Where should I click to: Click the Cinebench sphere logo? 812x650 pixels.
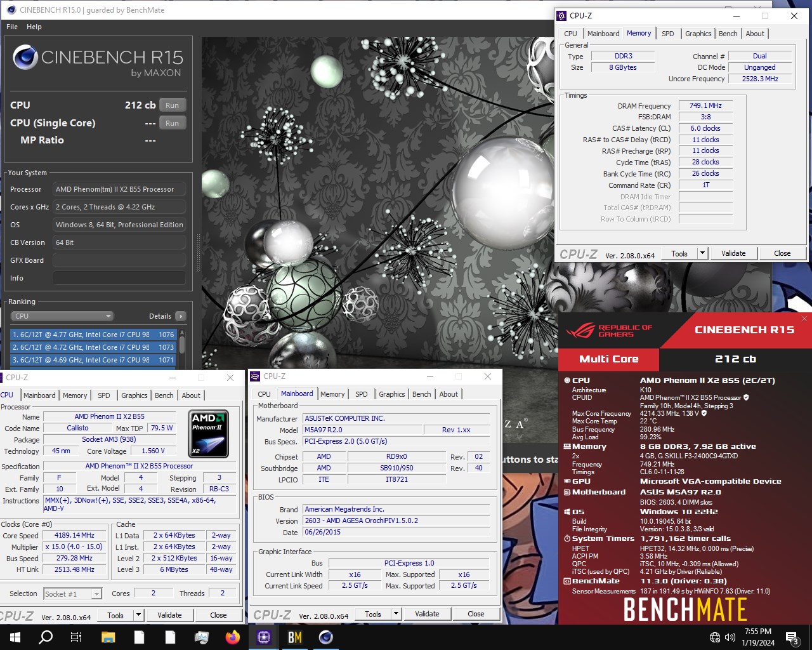click(25, 58)
